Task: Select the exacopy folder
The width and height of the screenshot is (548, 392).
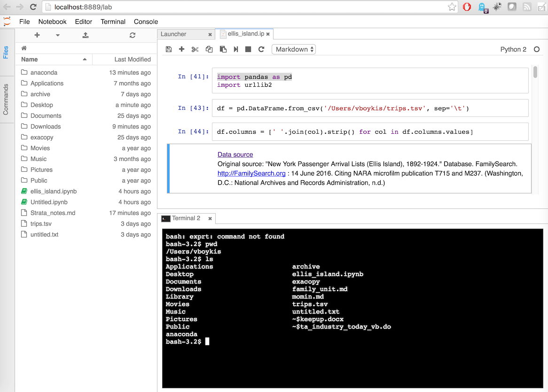Action: pyautogui.click(x=86, y=137)
